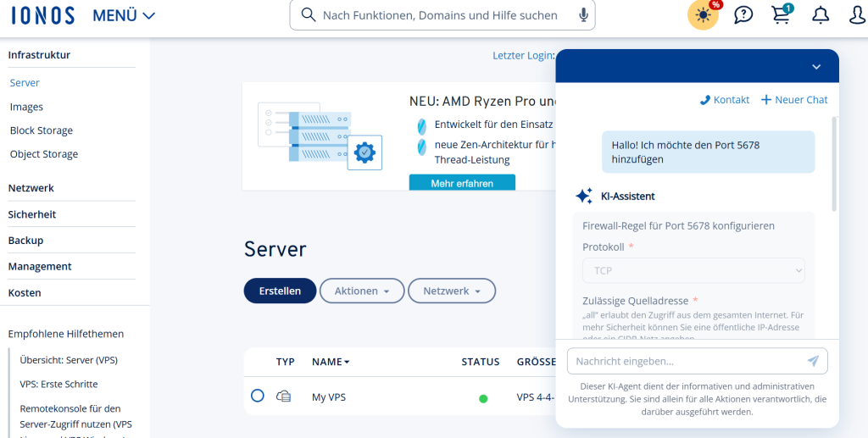Image resolution: width=868 pixels, height=438 pixels.
Task: Open the Aktionen dropdown
Action: 362,291
